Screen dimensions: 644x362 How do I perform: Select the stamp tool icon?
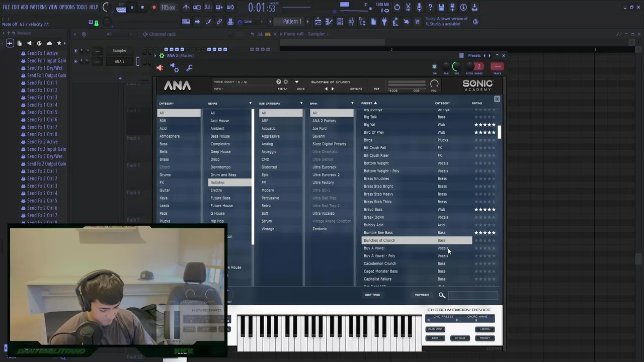click(230, 22)
